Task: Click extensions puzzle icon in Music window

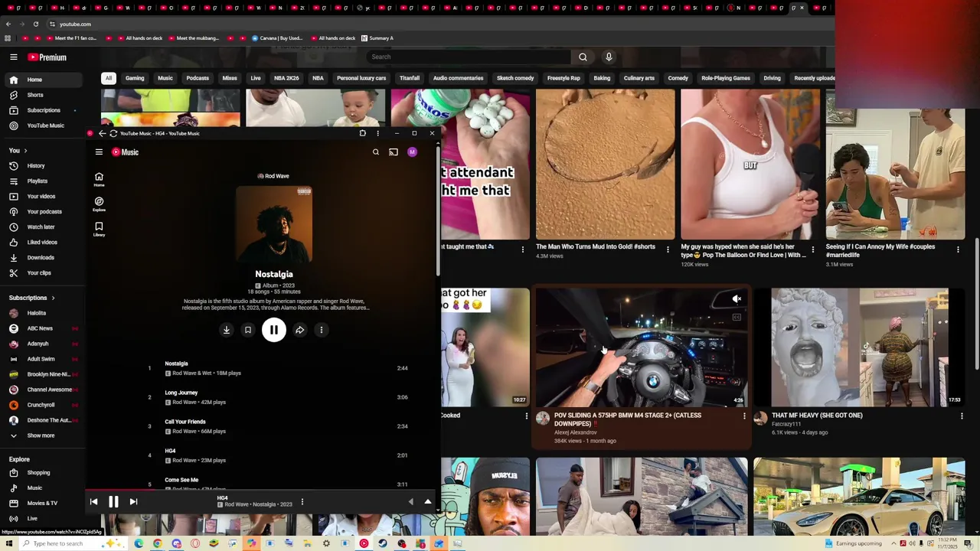Action: point(363,133)
